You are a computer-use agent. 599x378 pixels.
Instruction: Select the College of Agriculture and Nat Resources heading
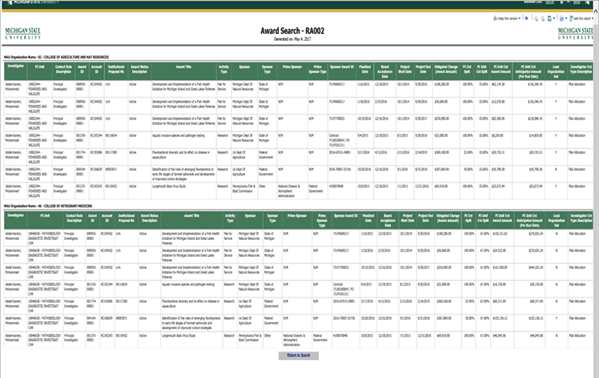57,57
